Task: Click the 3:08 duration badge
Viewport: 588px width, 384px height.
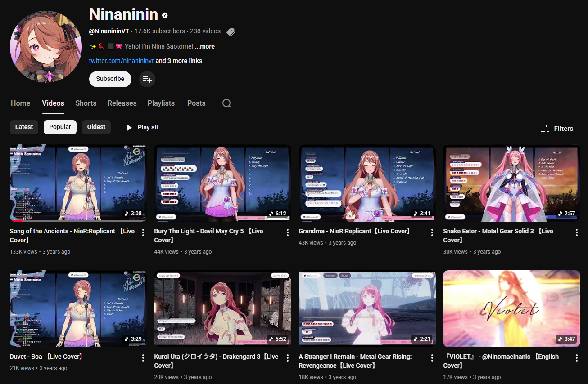Action: [x=133, y=214]
